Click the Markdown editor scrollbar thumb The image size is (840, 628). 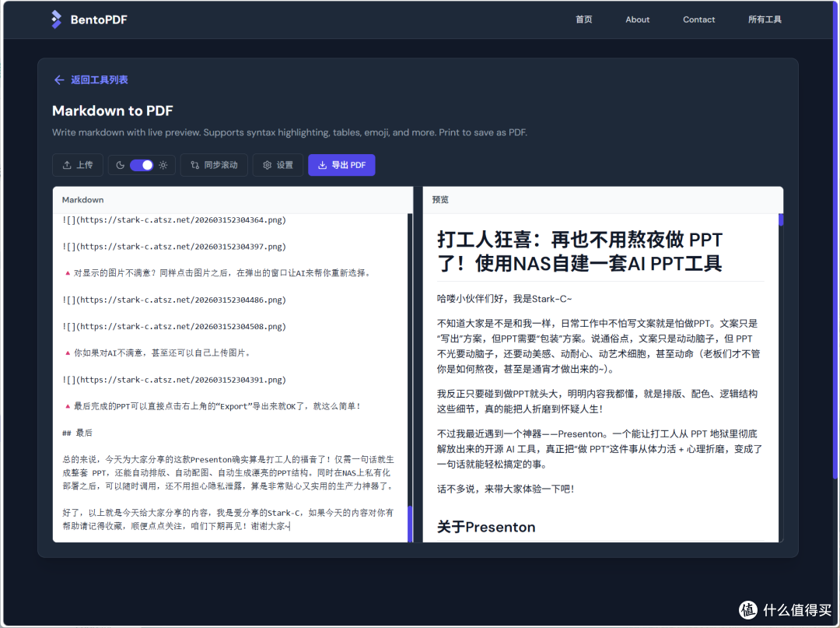pos(411,524)
